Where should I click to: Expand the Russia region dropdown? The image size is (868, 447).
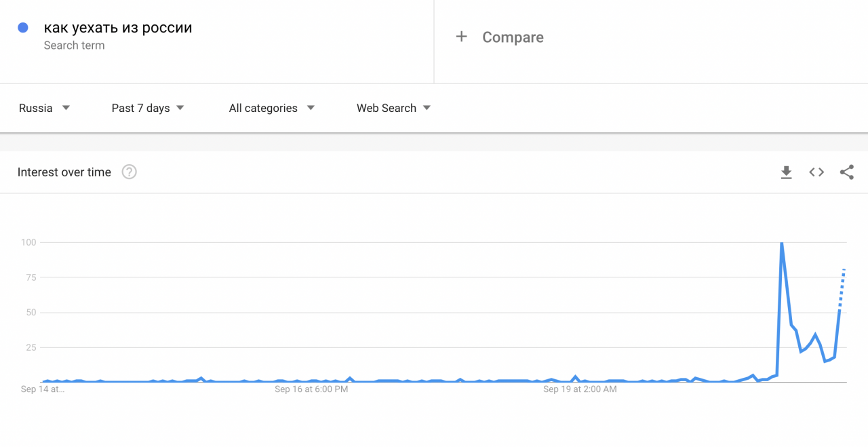click(45, 108)
